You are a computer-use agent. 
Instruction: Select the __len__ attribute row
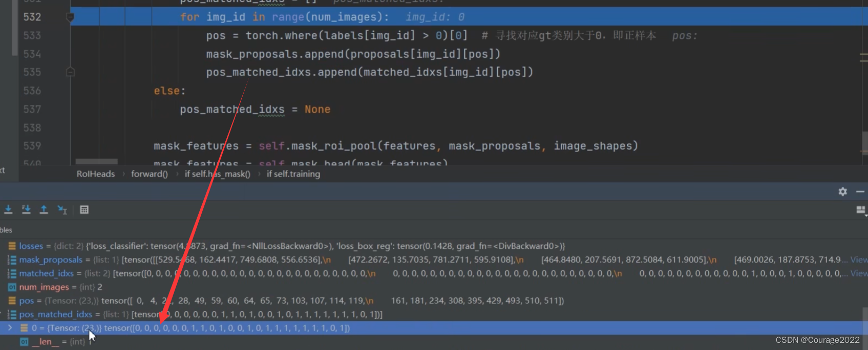(x=434, y=342)
